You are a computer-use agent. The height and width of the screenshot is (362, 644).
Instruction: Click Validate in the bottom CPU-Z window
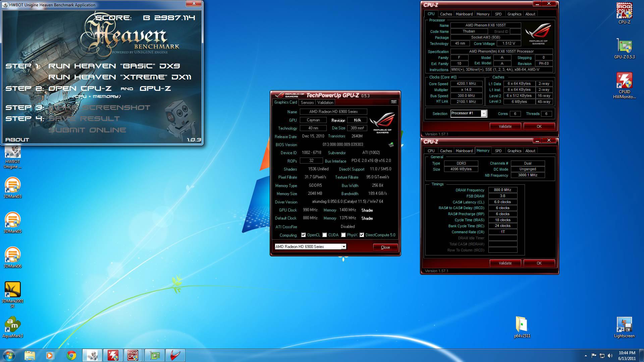[505, 263]
